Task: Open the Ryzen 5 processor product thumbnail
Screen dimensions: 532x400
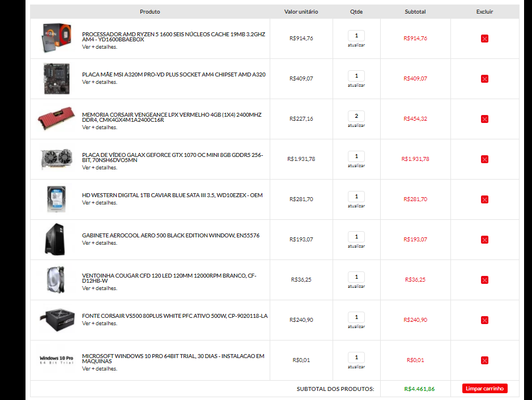Action: tap(57, 38)
